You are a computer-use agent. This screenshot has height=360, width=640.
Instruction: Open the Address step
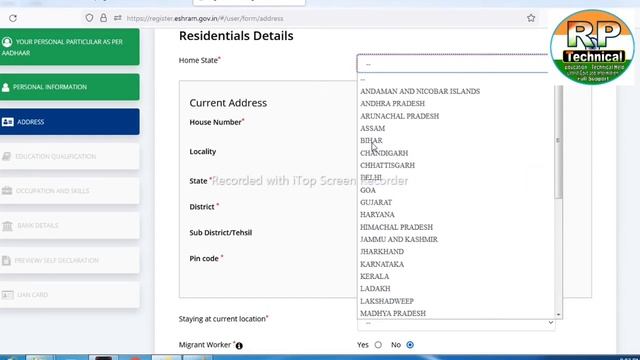pyautogui.click(x=70, y=122)
